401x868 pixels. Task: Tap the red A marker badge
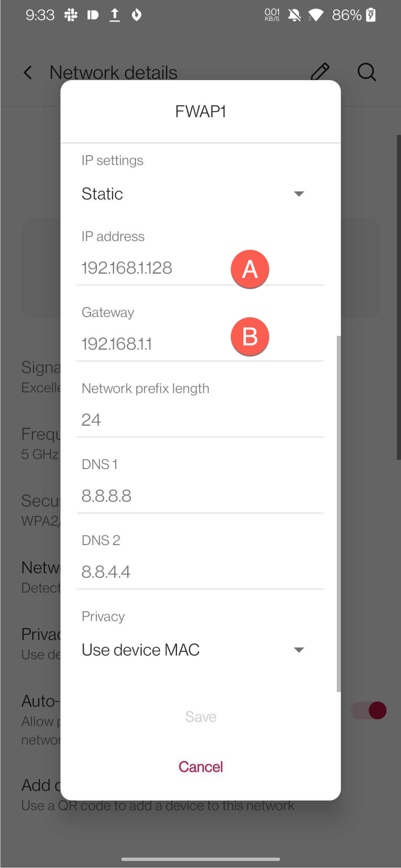point(250,269)
